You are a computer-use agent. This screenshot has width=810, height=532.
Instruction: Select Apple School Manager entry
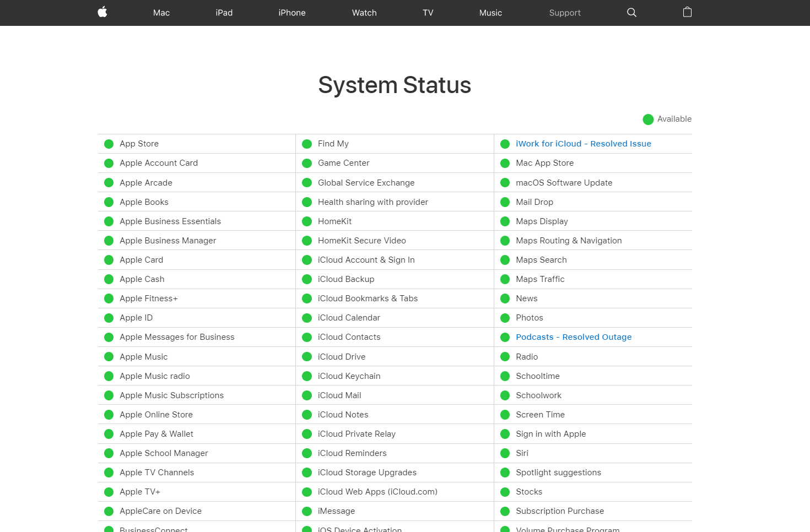pos(164,453)
